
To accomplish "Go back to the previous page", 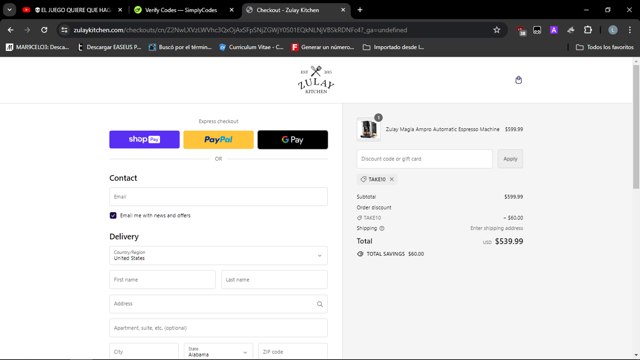I will click(11, 30).
